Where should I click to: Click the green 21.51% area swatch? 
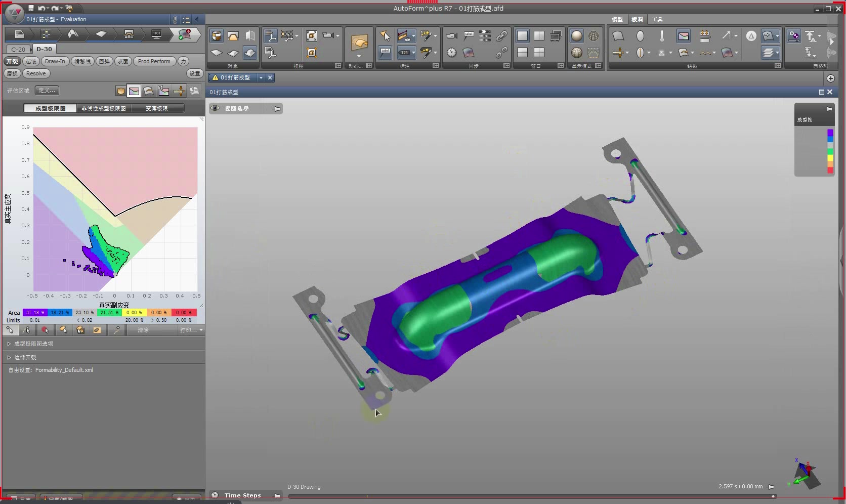pos(109,313)
